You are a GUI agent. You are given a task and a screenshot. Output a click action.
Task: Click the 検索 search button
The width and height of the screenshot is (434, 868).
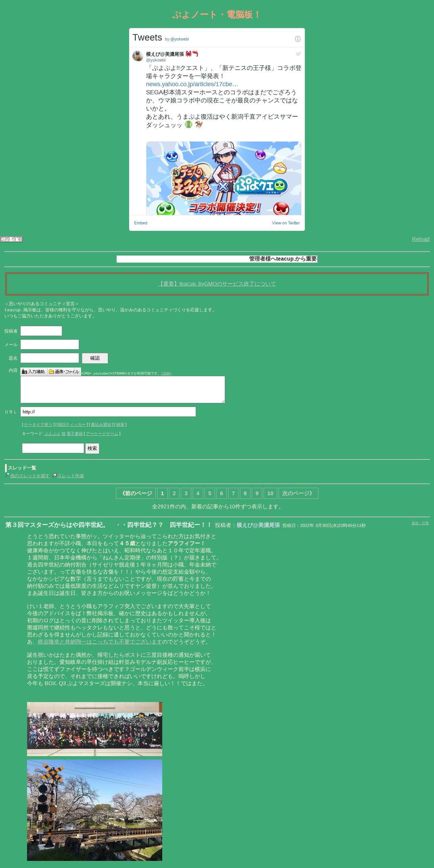click(x=92, y=449)
